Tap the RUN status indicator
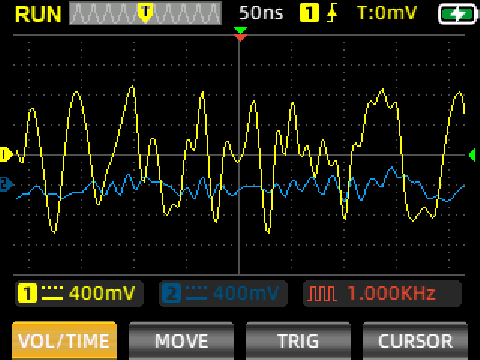Screen dimensions: 480x360 tap(38, 14)
